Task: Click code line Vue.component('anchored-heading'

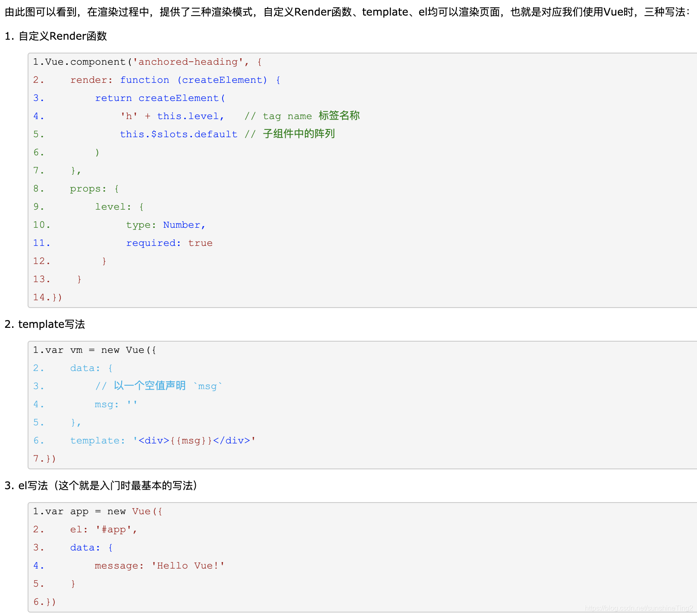Action: tap(147, 62)
